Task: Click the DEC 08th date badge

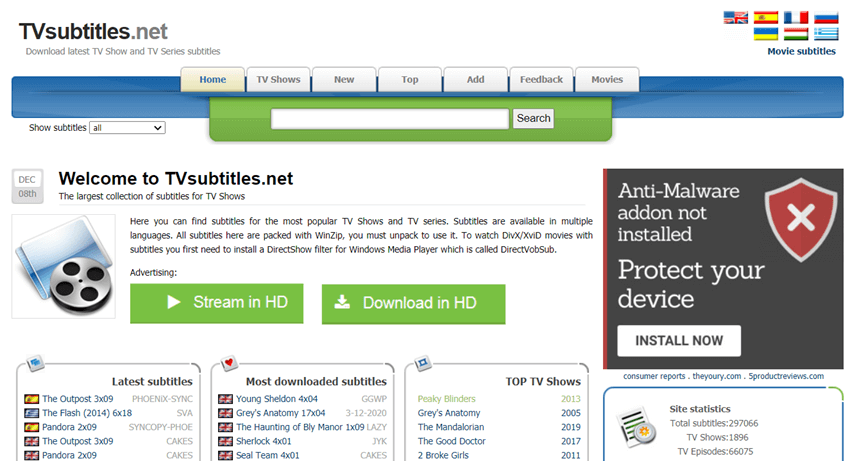Action: [27, 187]
